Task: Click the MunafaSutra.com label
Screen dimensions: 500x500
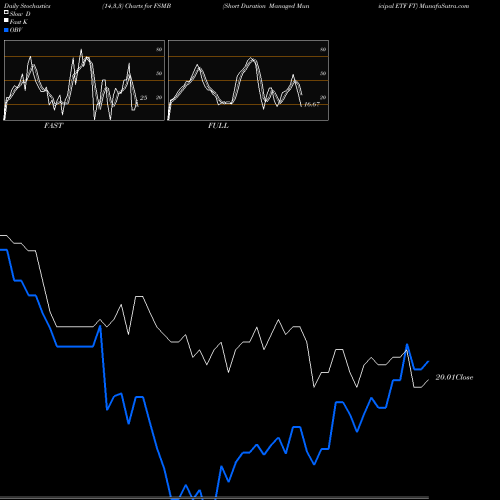Action: [444, 6]
